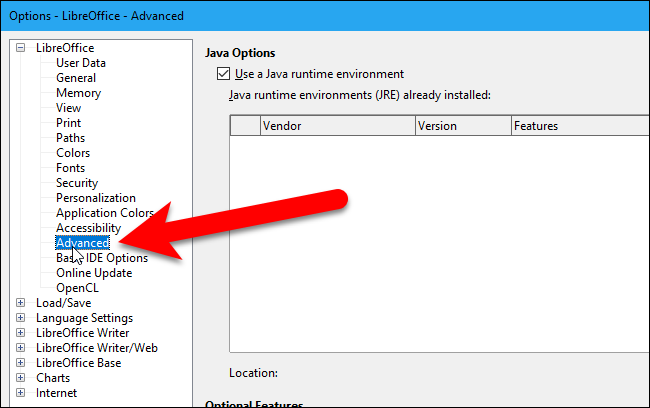Viewport: 650px width, 408px height.
Task: Select the LibreOffice Writer label
Action: pyautogui.click(x=82, y=333)
